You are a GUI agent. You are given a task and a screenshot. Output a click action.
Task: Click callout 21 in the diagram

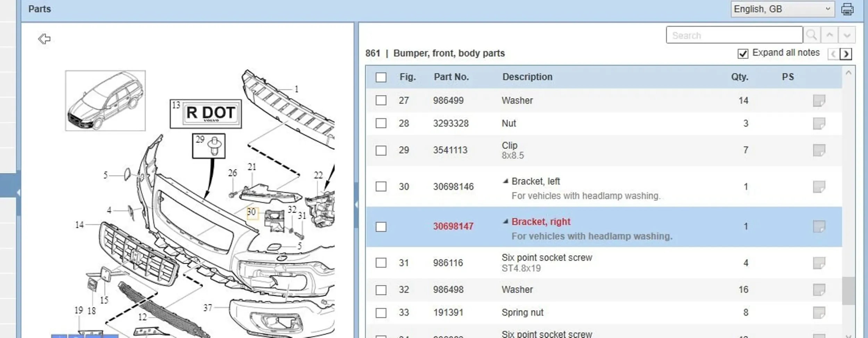(x=252, y=167)
